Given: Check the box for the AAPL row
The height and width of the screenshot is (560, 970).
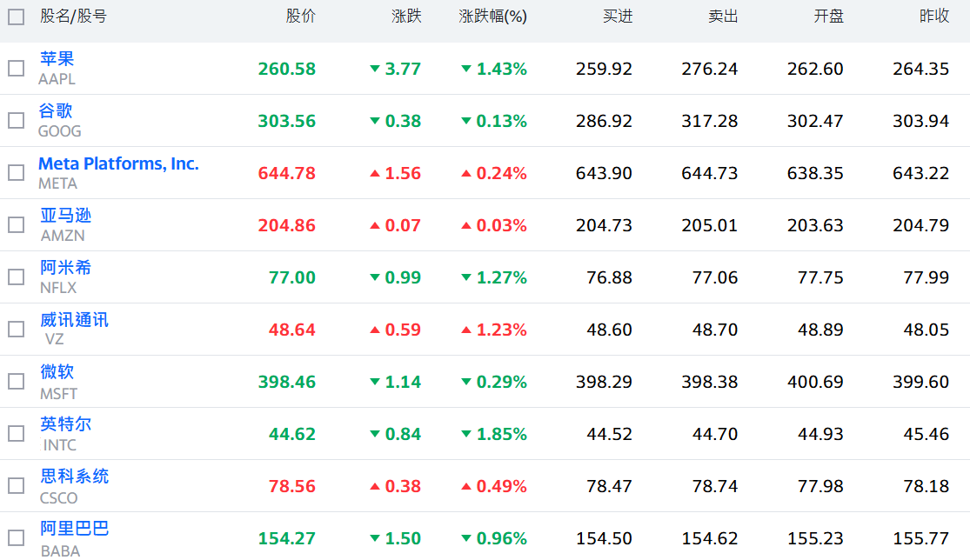Looking at the screenshot, I should (x=16, y=68).
